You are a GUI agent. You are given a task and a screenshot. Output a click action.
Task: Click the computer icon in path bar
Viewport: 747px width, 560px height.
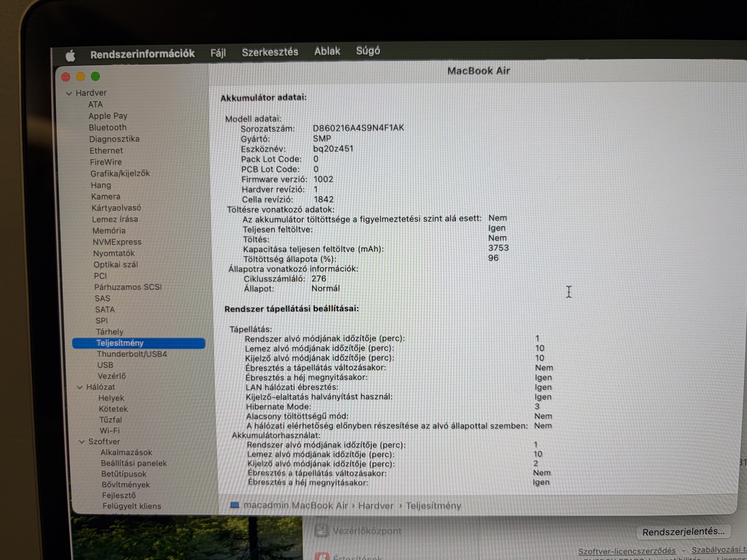[235, 505]
